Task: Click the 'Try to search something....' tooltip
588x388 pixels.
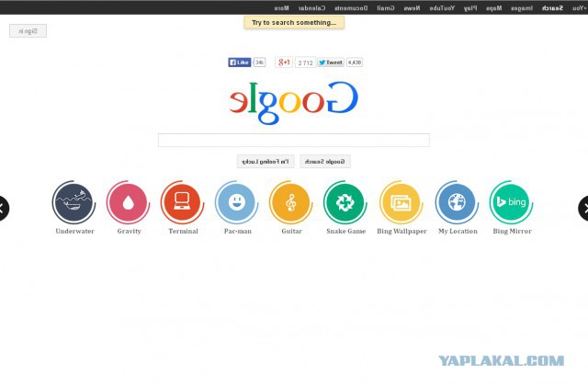Action: (x=294, y=22)
